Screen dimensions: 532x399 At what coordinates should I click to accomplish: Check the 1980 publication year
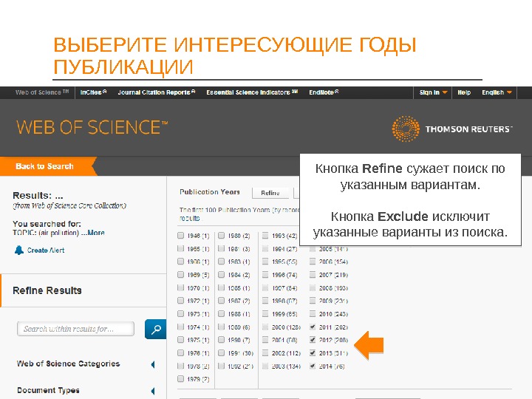click(221, 235)
